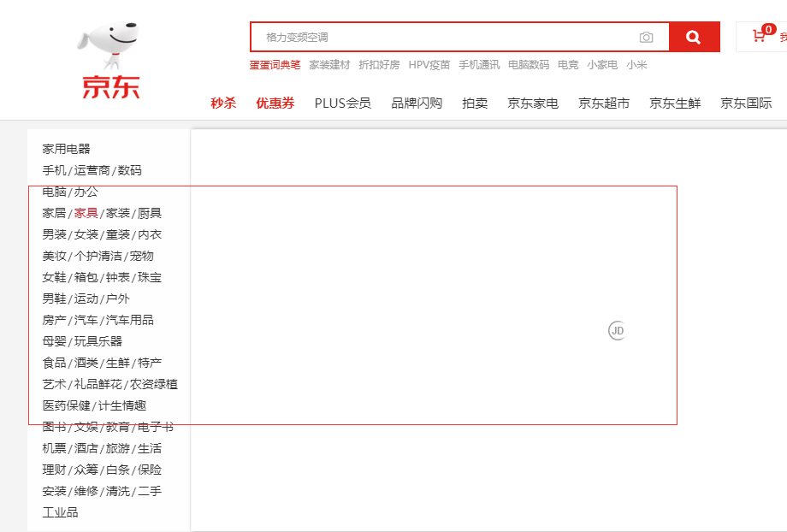Select the 男鞋 category link
Screen dimensions: 787x532
coord(54,299)
